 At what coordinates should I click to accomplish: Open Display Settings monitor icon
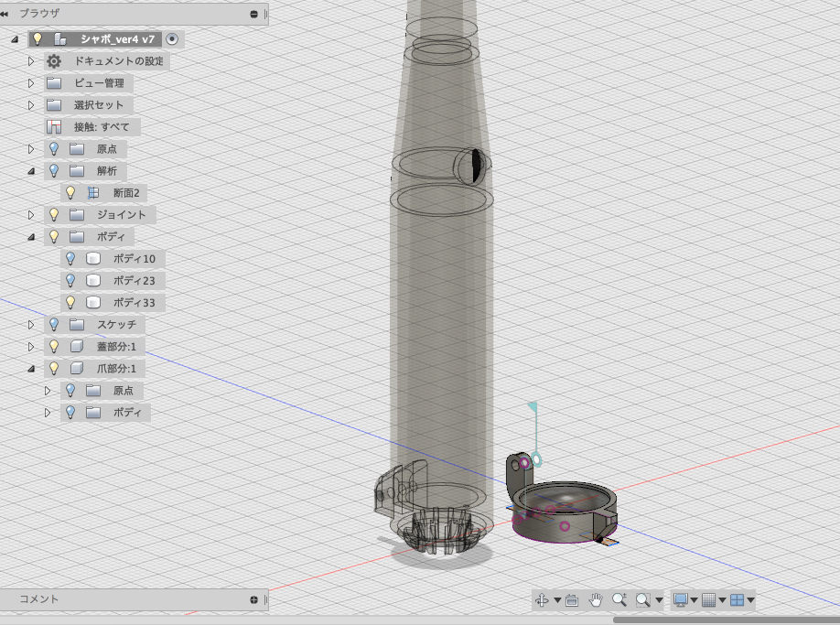pos(681,599)
